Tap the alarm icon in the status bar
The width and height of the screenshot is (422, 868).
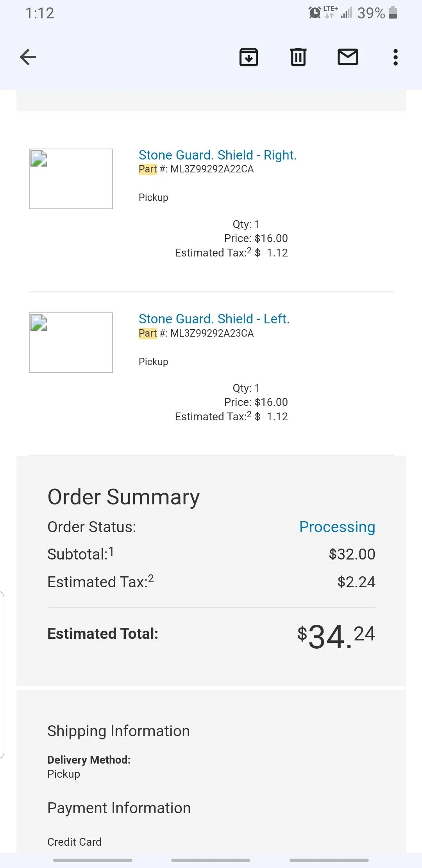[x=315, y=13]
